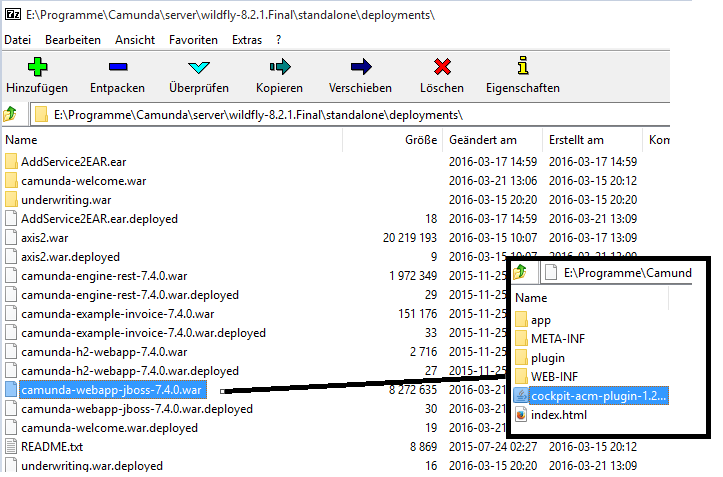
Task: Open the ? help menu
Action: click(x=279, y=40)
